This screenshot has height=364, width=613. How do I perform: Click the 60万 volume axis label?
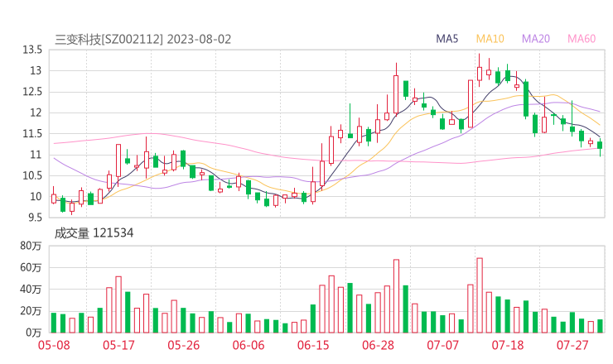tap(31, 268)
